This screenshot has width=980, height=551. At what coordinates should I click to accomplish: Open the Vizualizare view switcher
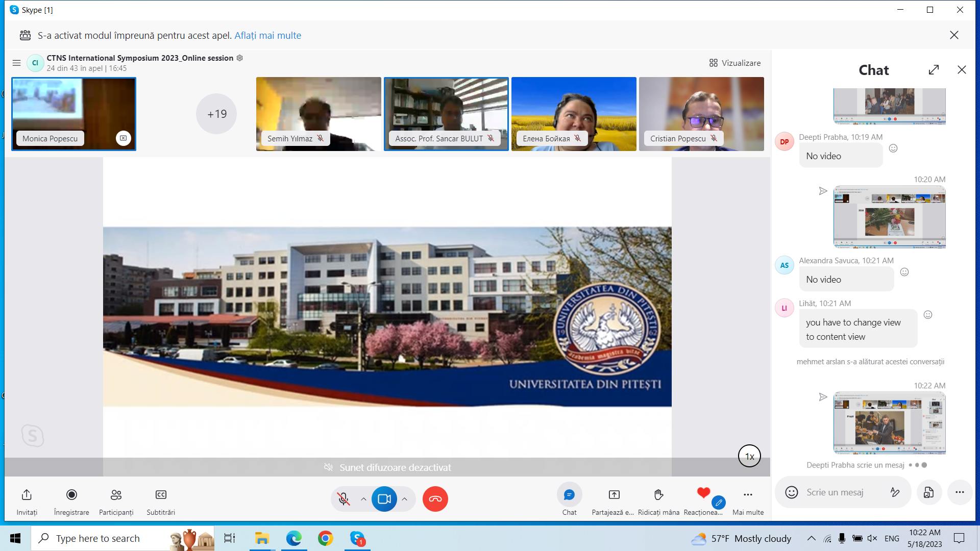coord(734,63)
